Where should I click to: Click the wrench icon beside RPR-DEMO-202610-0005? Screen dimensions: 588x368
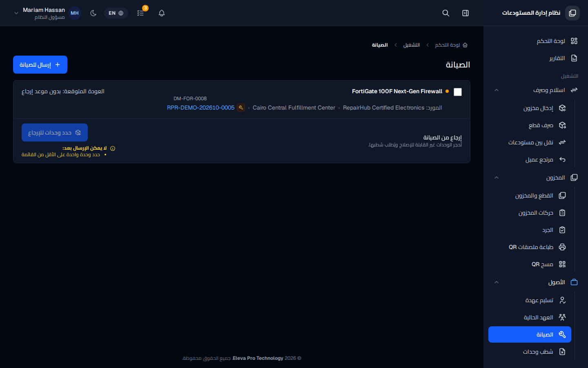tap(241, 108)
